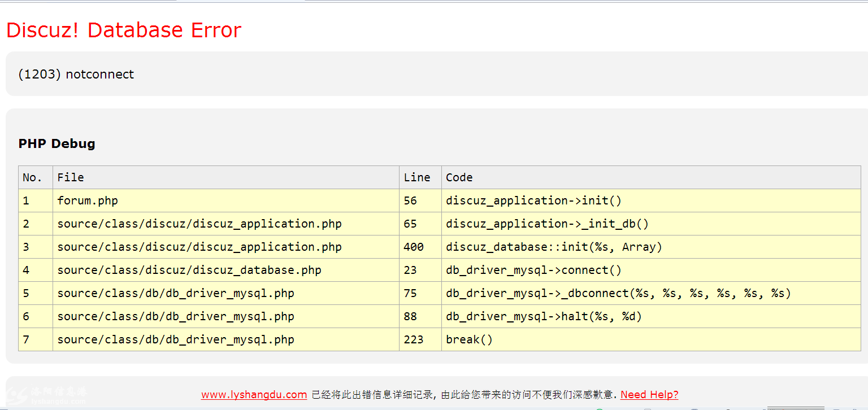Click line number 400
The image size is (868, 410).
tap(420, 247)
